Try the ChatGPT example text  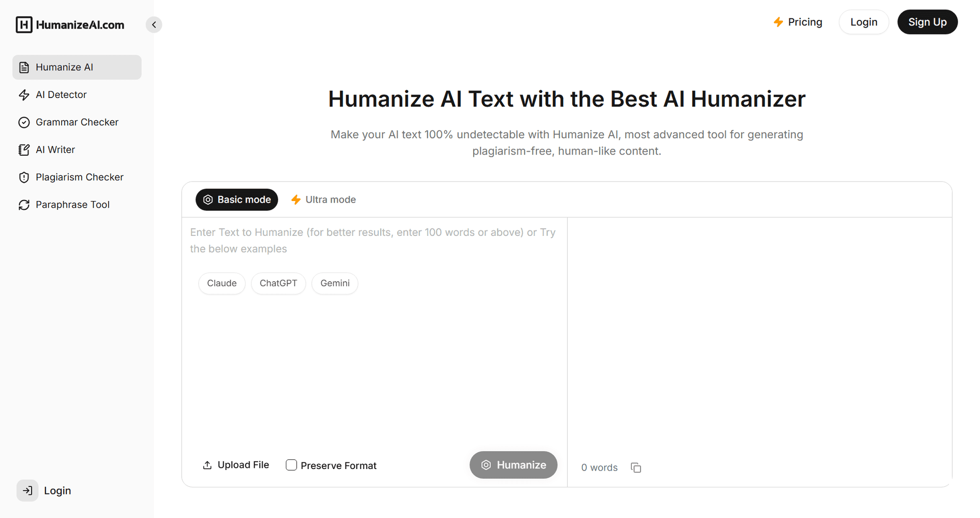pyautogui.click(x=278, y=283)
